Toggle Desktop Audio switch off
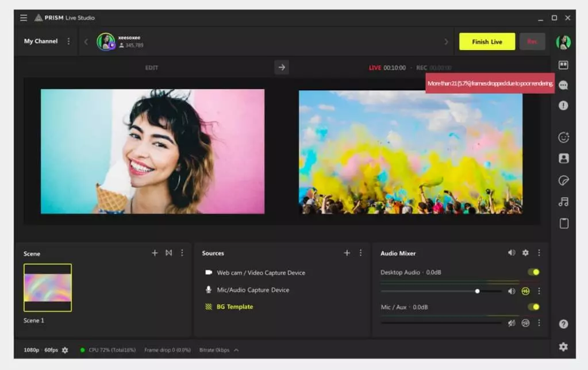Viewport: 588px width, 370px height. 533,272
